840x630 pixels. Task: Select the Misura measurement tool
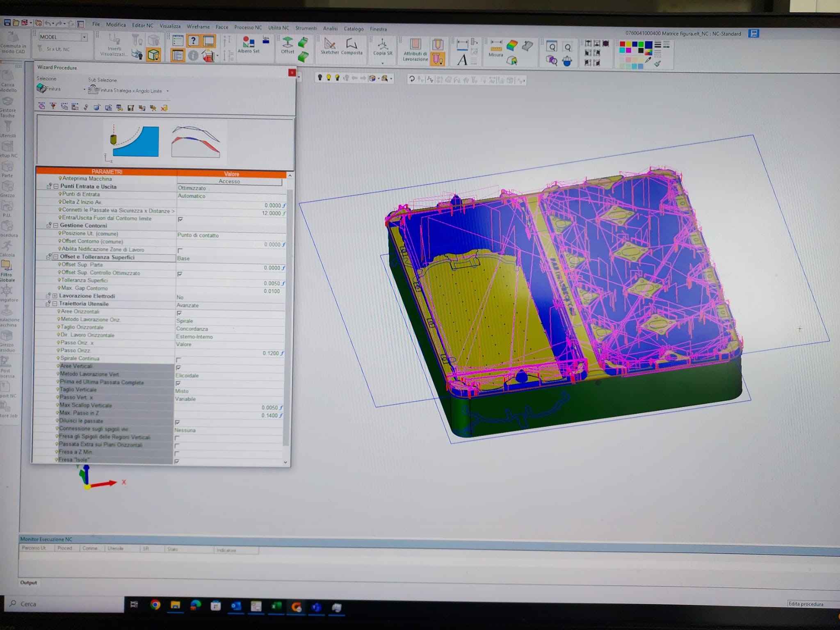(x=496, y=48)
